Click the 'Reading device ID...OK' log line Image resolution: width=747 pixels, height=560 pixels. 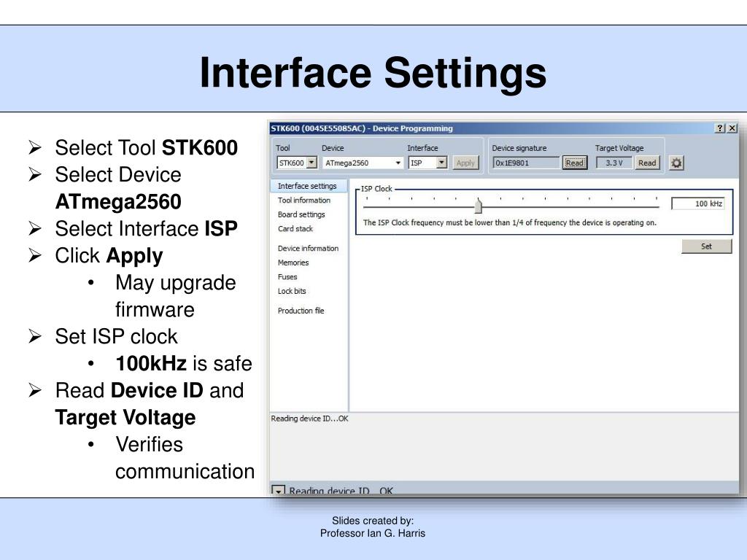tap(309, 419)
